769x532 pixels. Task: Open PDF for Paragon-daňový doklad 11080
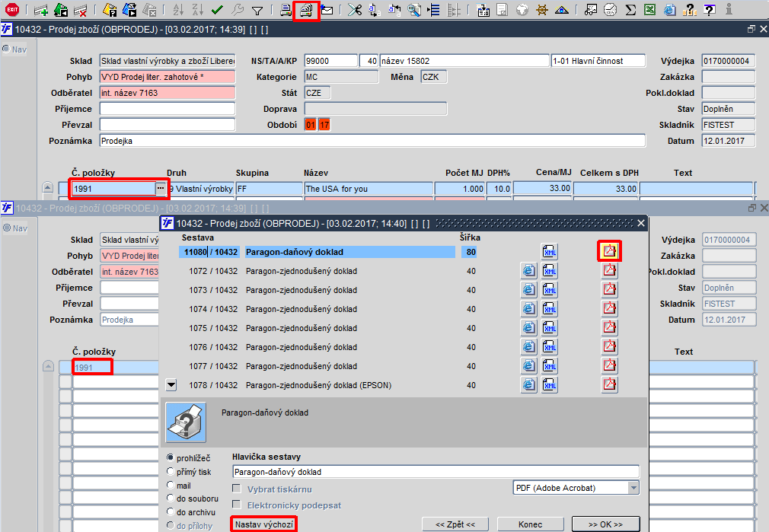click(x=609, y=251)
